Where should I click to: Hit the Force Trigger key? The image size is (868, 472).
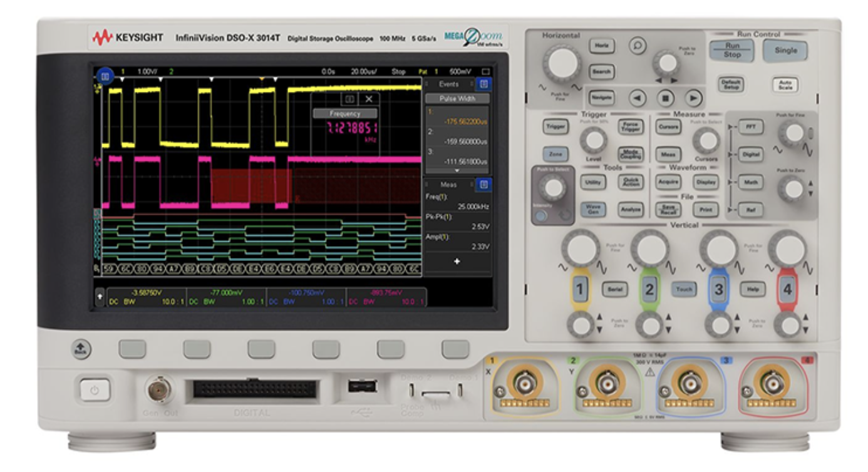[631, 126]
